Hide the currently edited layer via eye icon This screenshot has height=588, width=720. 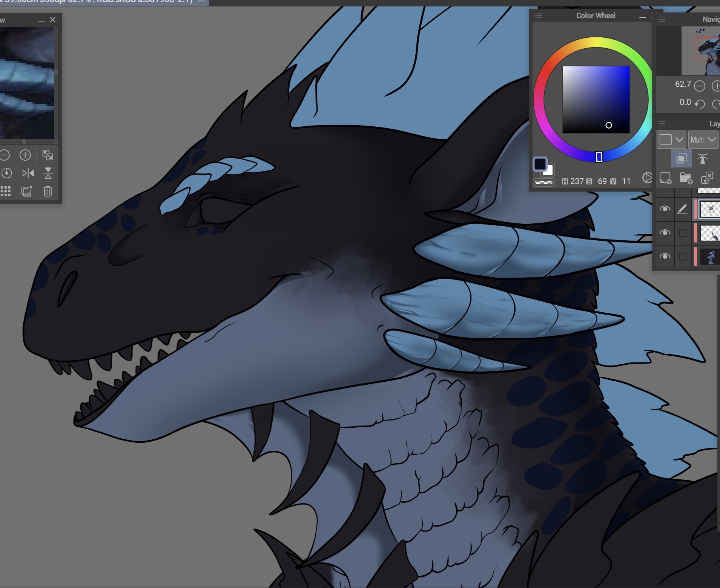[x=665, y=209]
